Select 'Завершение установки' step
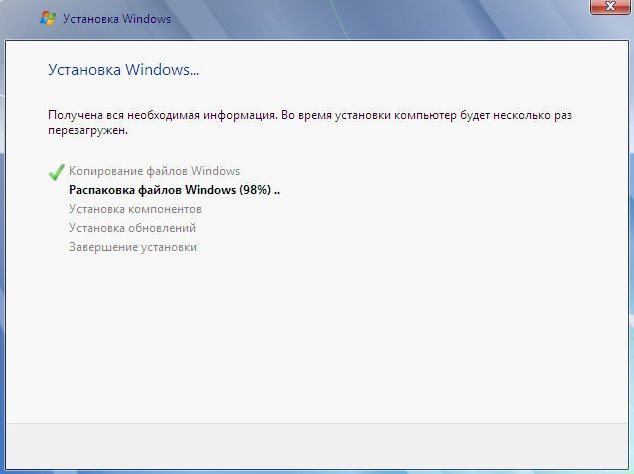 tap(133, 247)
